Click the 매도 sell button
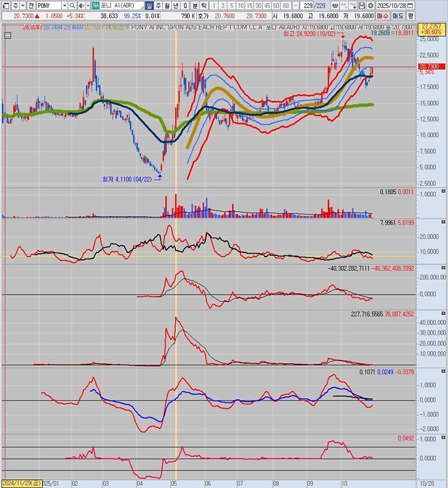 pyautogui.click(x=398, y=16)
